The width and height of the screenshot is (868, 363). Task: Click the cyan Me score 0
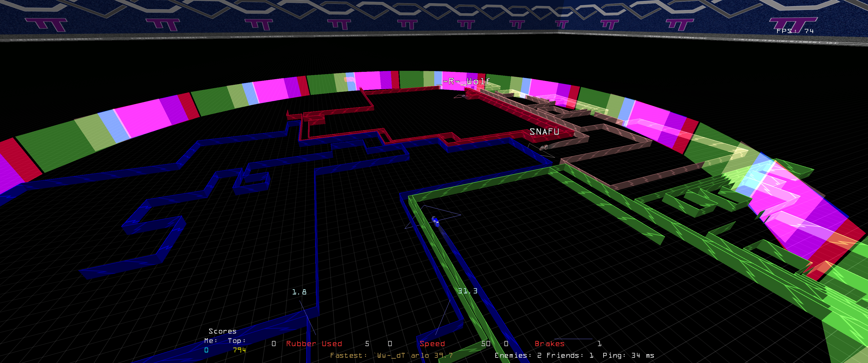pyautogui.click(x=206, y=350)
